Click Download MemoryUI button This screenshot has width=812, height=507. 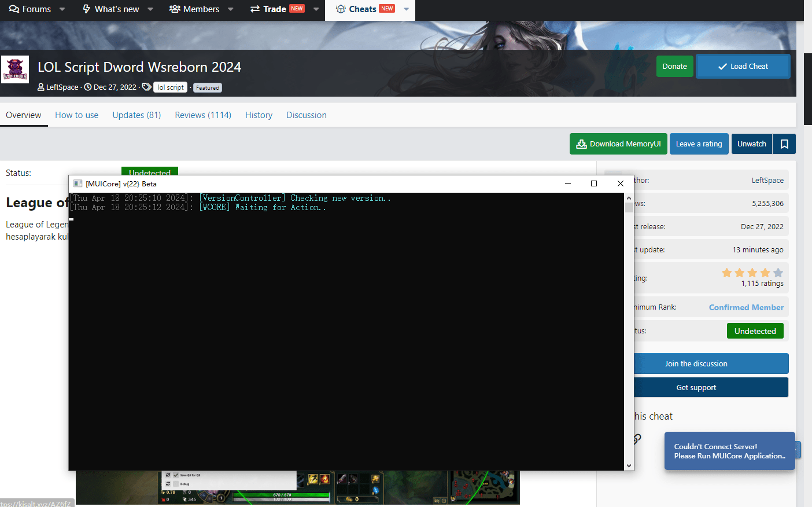click(x=618, y=144)
